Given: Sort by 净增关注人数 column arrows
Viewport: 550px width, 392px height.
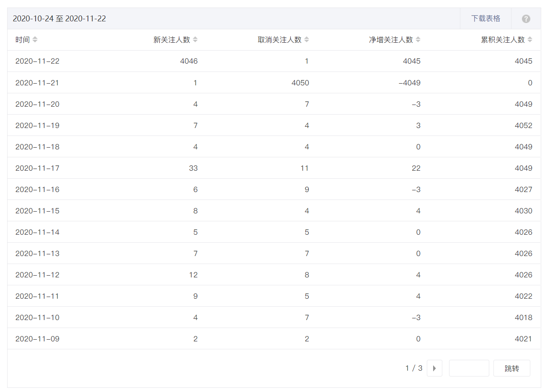Looking at the screenshot, I should pyautogui.click(x=418, y=39).
